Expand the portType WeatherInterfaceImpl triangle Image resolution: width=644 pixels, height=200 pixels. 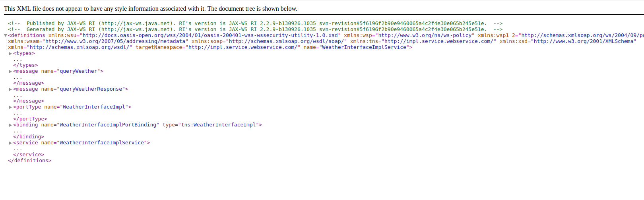10,107
